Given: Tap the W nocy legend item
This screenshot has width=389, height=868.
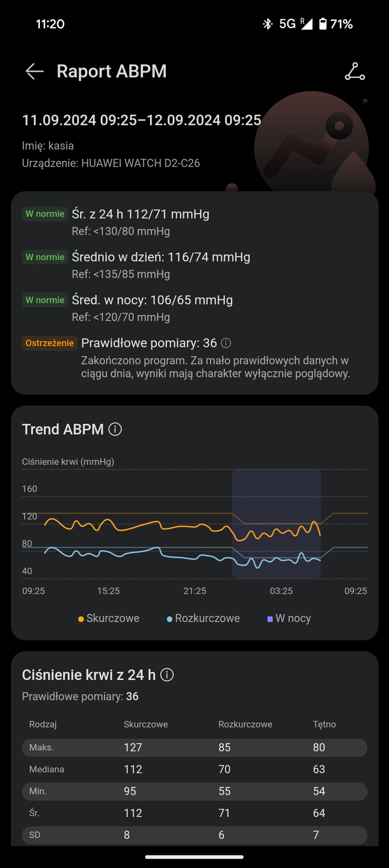Looking at the screenshot, I should [x=289, y=618].
